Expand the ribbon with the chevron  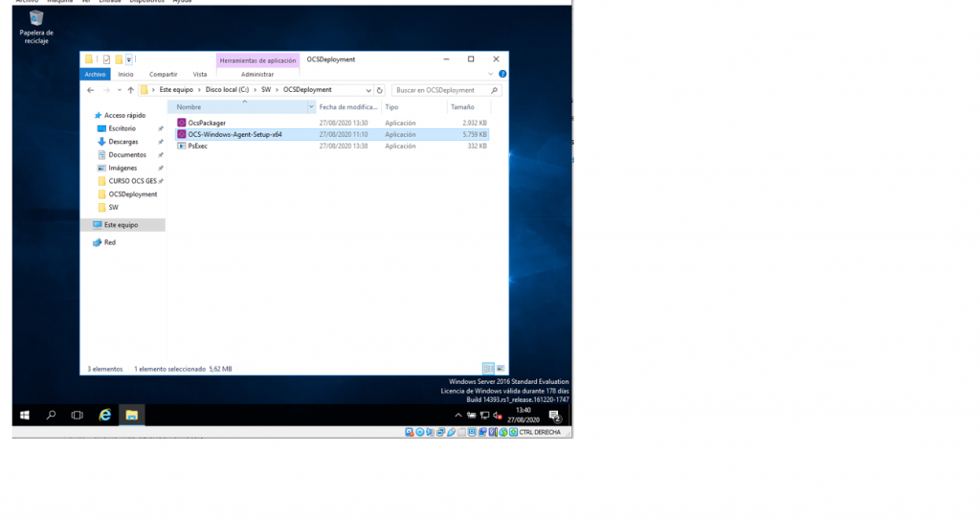[491, 74]
